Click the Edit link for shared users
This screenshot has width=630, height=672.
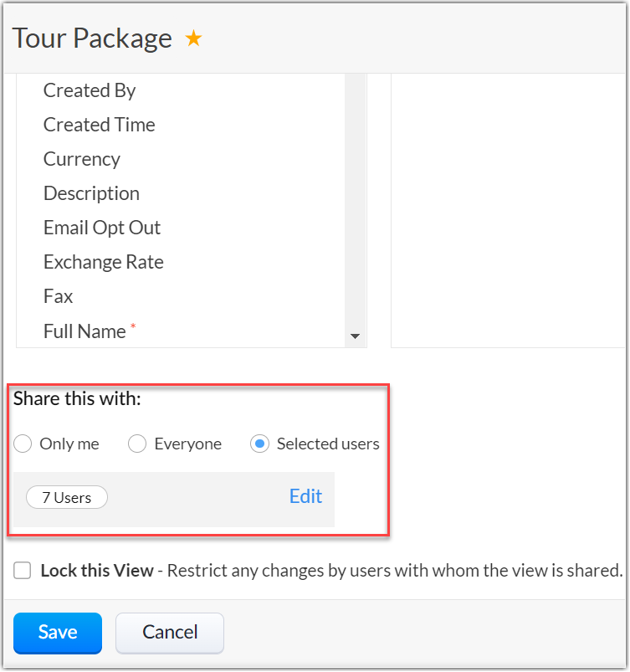(x=305, y=496)
